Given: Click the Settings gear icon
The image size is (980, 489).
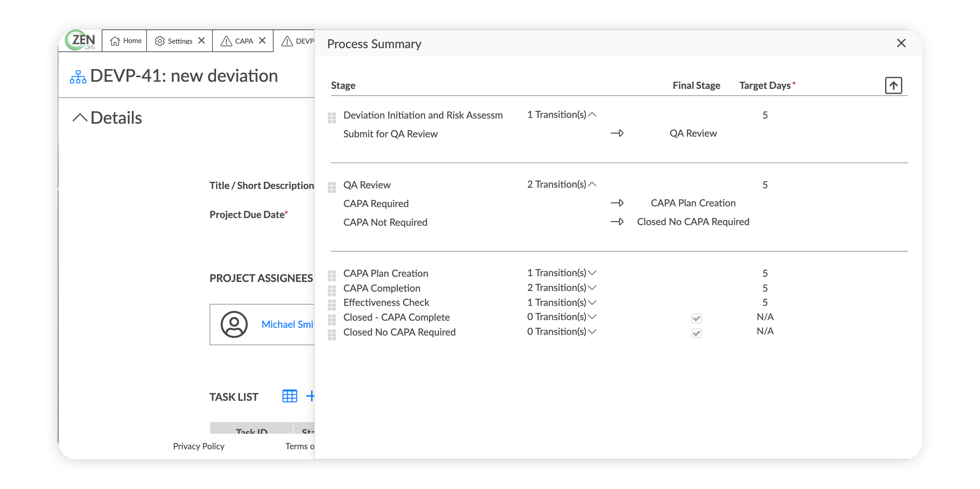Looking at the screenshot, I should pyautogui.click(x=159, y=41).
